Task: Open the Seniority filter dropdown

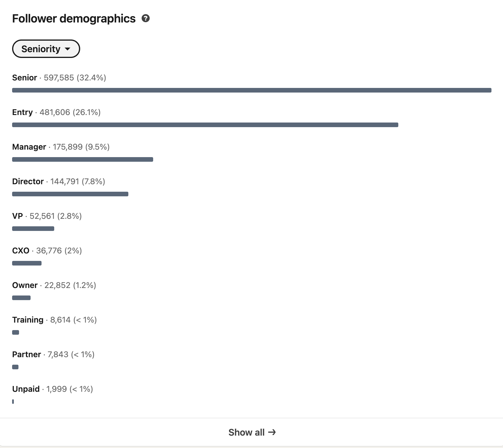Action: point(46,49)
